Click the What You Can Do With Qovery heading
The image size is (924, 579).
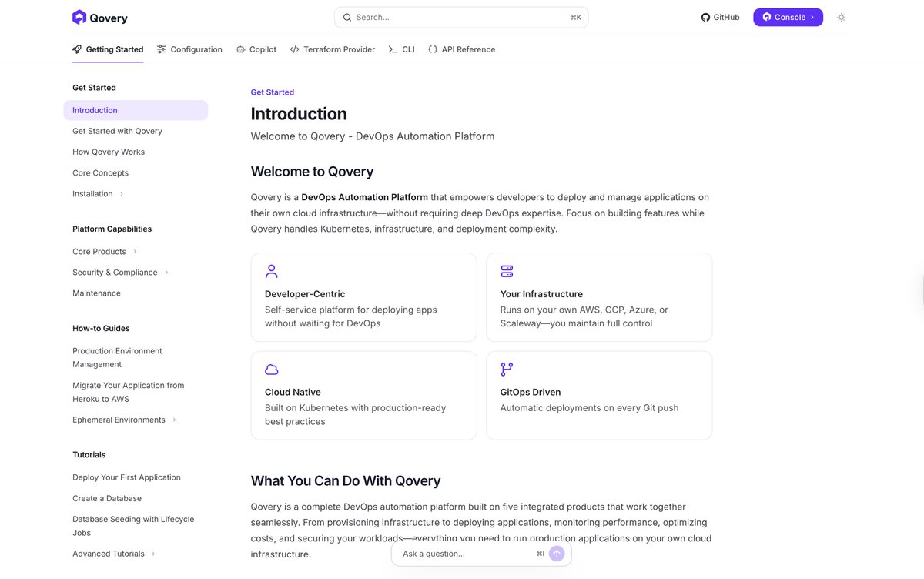click(346, 481)
